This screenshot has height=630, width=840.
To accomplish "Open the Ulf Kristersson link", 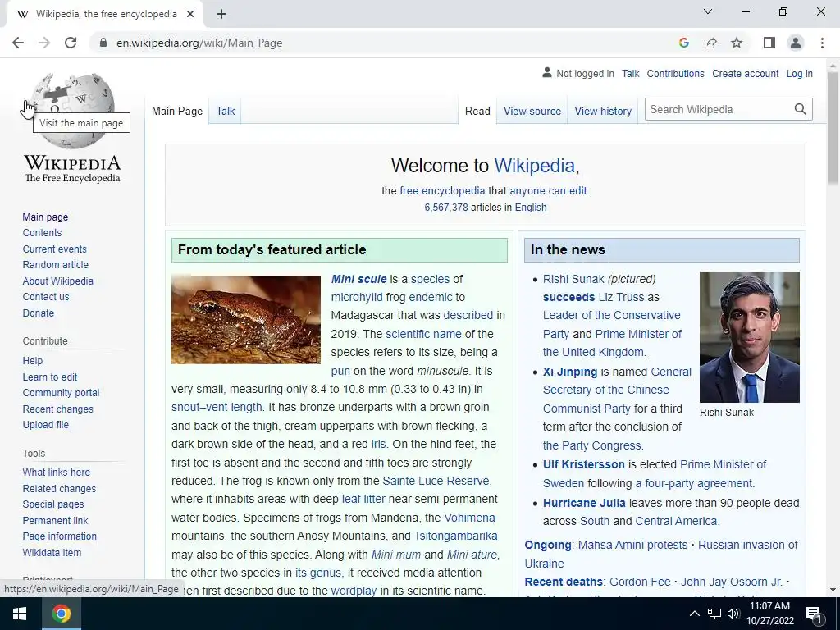I will click(x=584, y=464).
